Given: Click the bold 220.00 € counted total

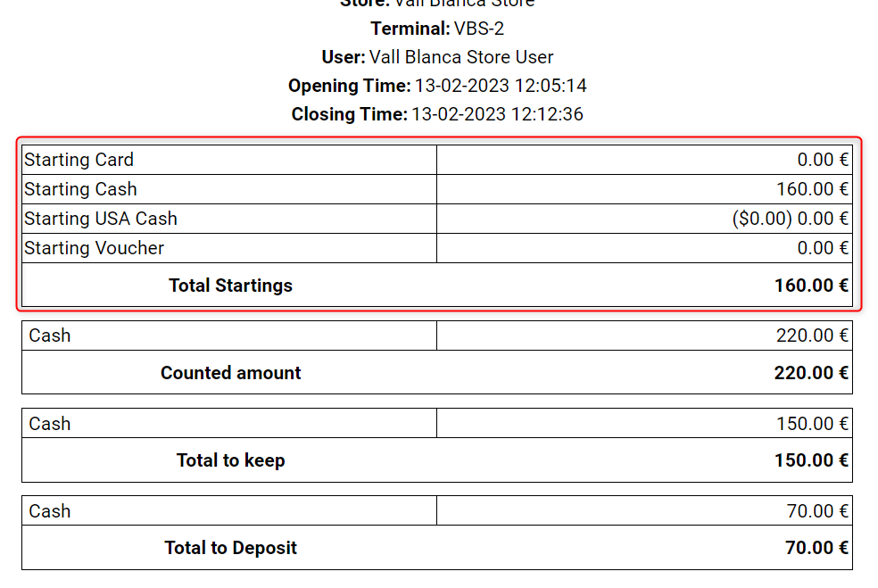Looking at the screenshot, I should tap(811, 373).
